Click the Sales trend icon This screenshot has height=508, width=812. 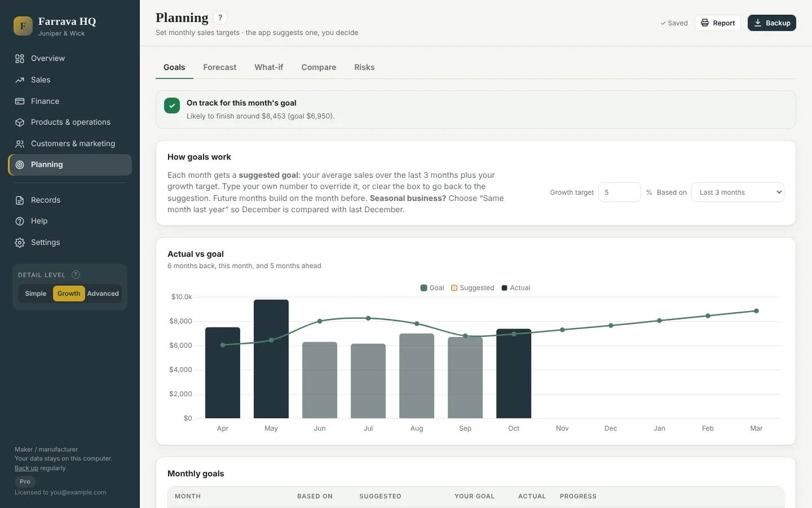[20, 80]
